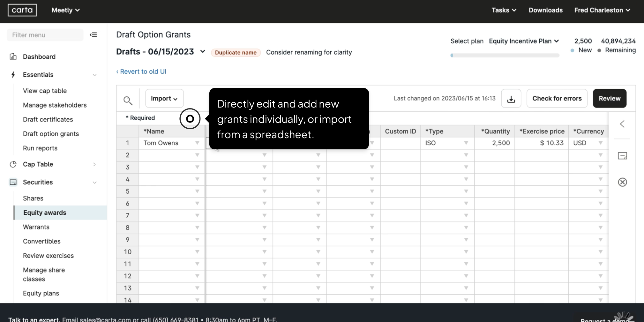Click the 40,894,234 Remaining value
644x322 pixels.
tap(618, 41)
